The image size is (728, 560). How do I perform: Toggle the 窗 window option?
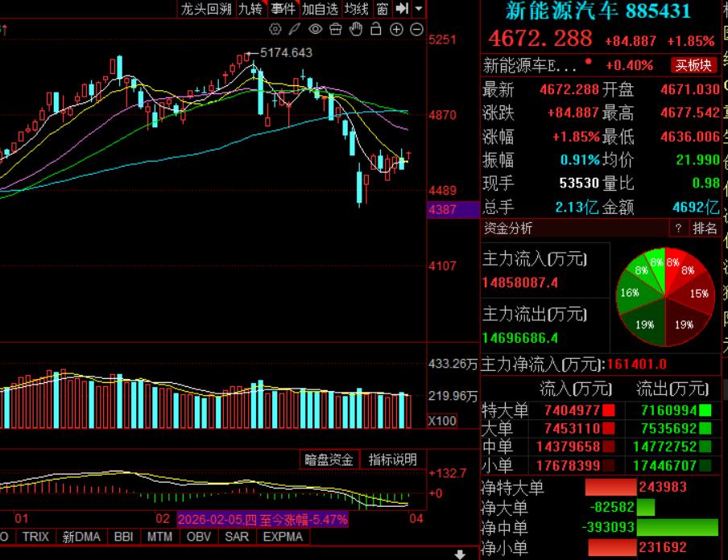381,9
